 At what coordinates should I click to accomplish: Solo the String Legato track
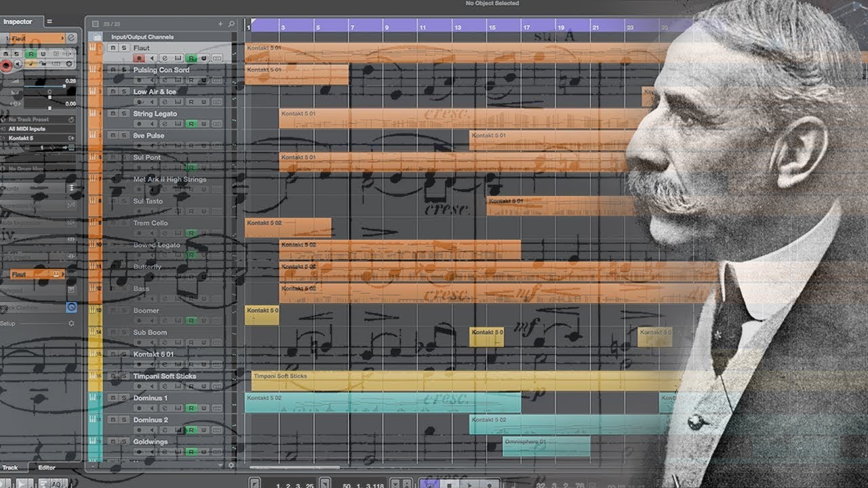124,114
